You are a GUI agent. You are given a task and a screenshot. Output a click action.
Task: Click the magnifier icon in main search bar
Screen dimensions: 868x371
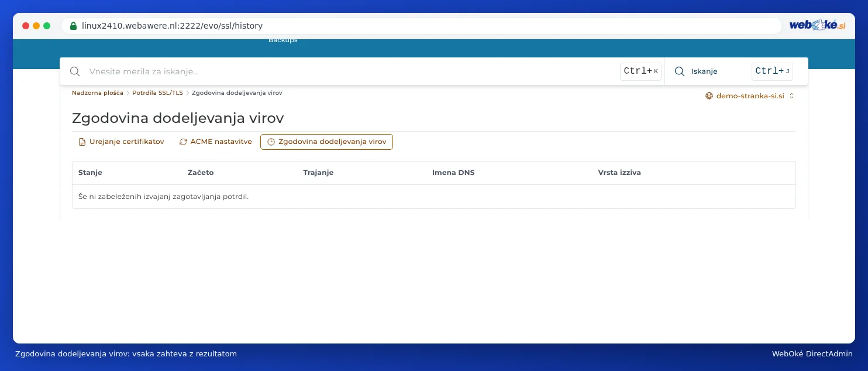tap(75, 71)
